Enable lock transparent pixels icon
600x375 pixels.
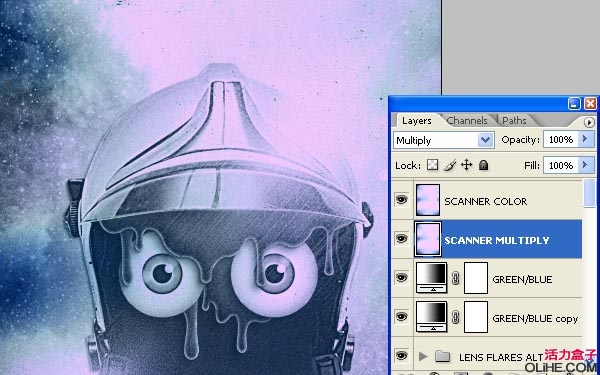point(432,165)
